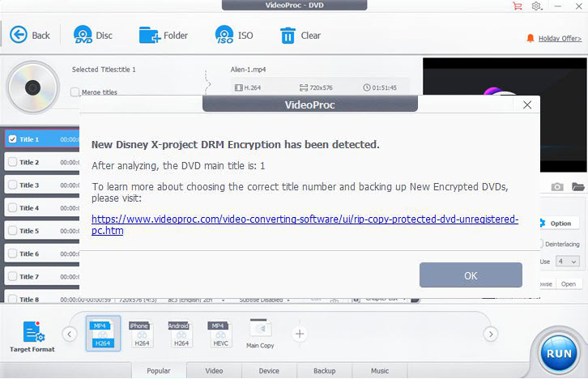Check the Title 4 checkbox
This screenshot has height=379, width=588.
tap(12, 207)
